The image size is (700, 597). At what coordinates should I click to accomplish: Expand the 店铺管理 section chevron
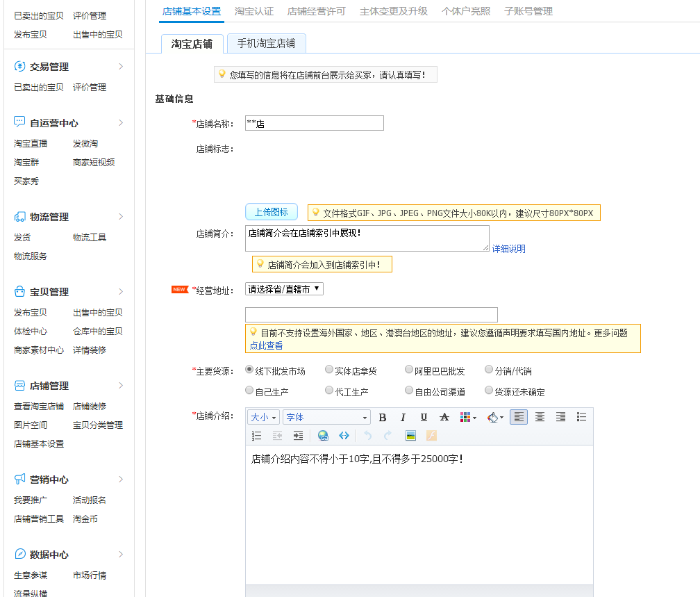click(x=121, y=385)
